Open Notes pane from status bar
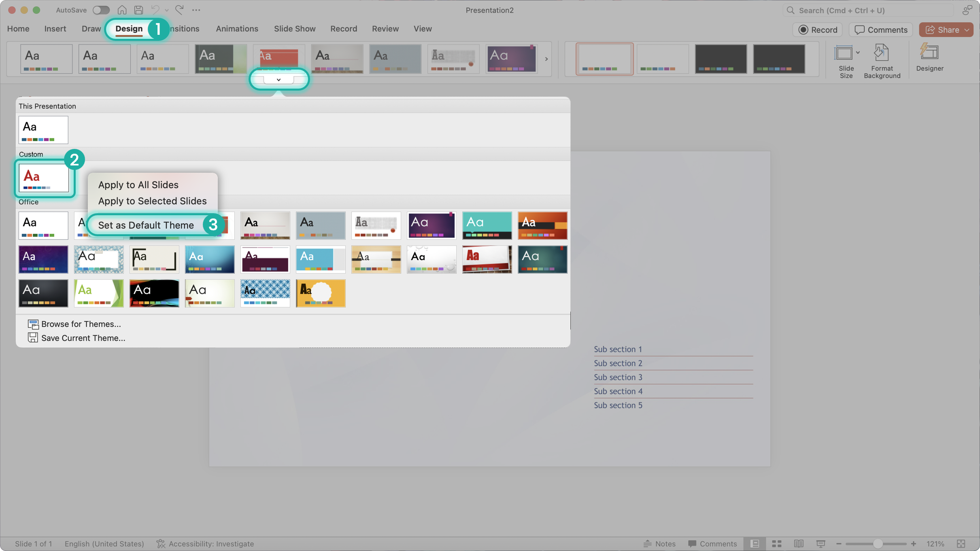 (x=659, y=544)
